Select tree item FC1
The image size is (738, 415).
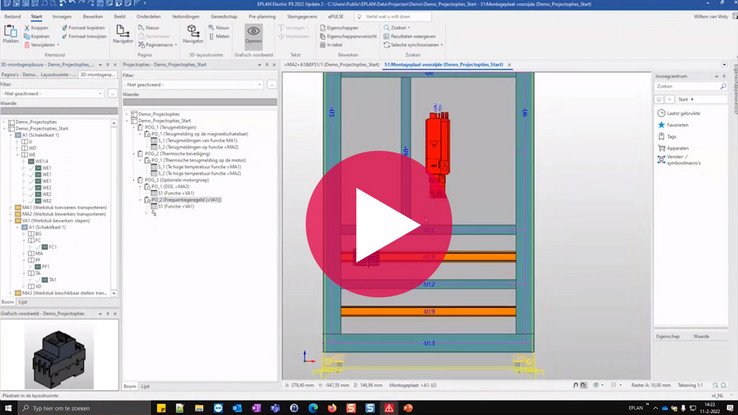click(53, 247)
